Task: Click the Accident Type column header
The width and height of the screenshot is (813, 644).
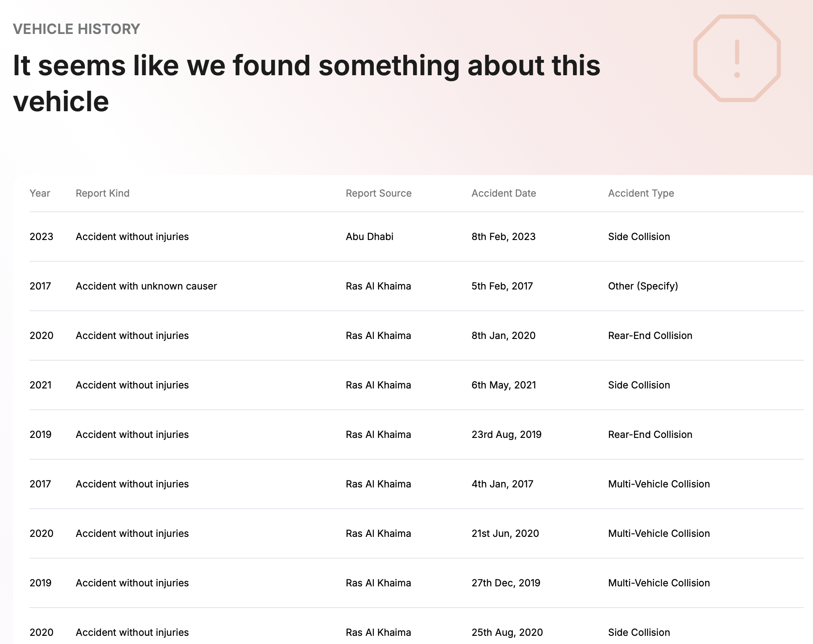Action: 641,193
